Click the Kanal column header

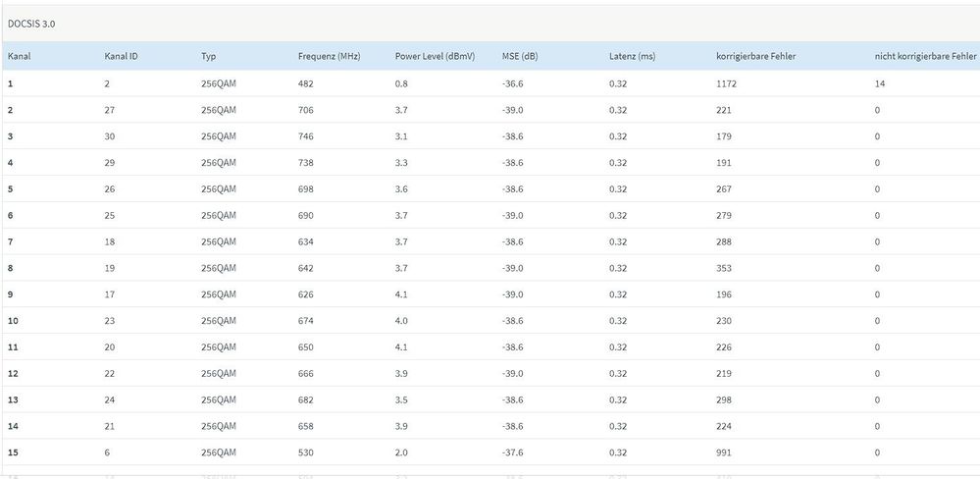pyautogui.click(x=20, y=57)
